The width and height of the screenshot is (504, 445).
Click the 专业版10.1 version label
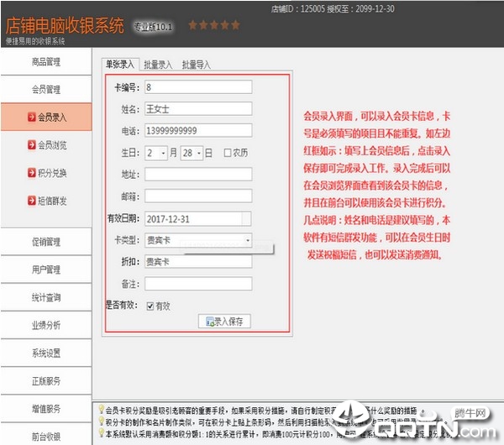(x=153, y=27)
